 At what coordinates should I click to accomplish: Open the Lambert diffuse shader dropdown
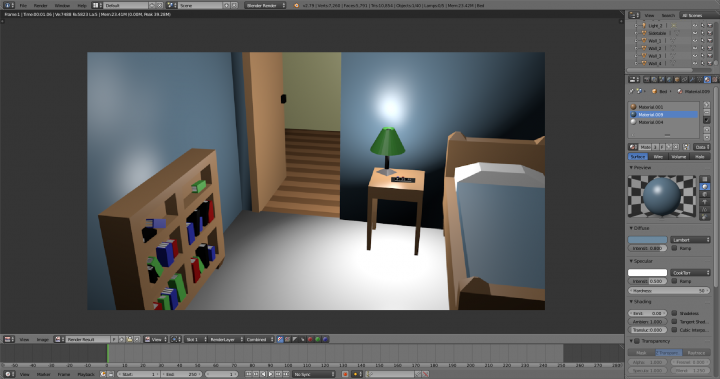pyautogui.click(x=690, y=240)
